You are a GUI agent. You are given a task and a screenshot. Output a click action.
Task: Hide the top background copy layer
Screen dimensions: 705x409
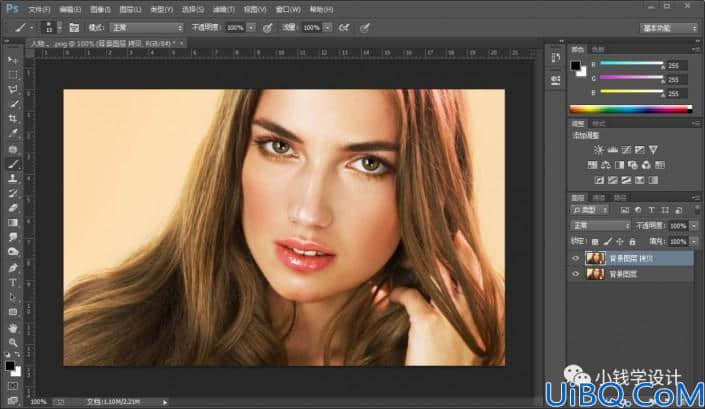coord(576,258)
